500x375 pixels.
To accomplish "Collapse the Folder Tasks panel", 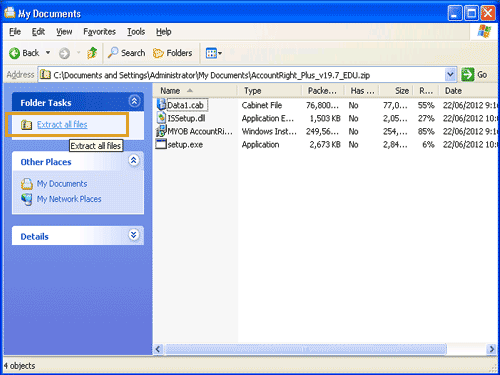I will (134, 101).
